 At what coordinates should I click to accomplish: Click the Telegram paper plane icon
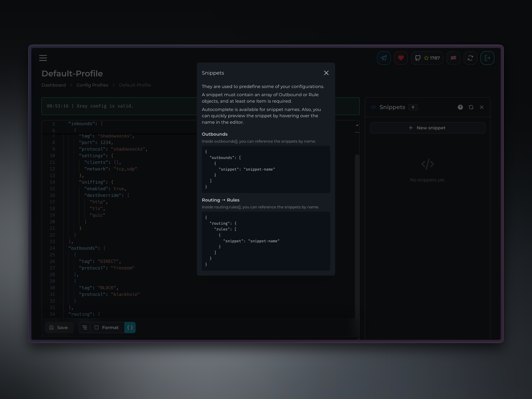point(384,58)
